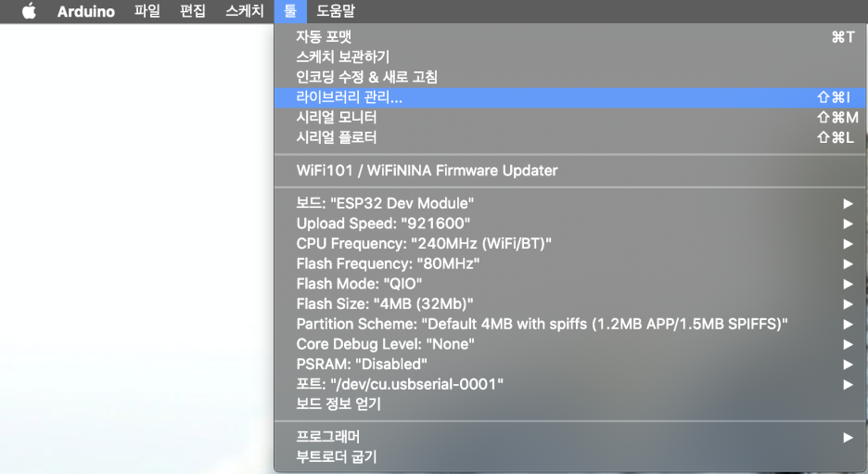Choose 자동 포맷 from the menu
This screenshot has width=868, height=474.
(570, 36)
